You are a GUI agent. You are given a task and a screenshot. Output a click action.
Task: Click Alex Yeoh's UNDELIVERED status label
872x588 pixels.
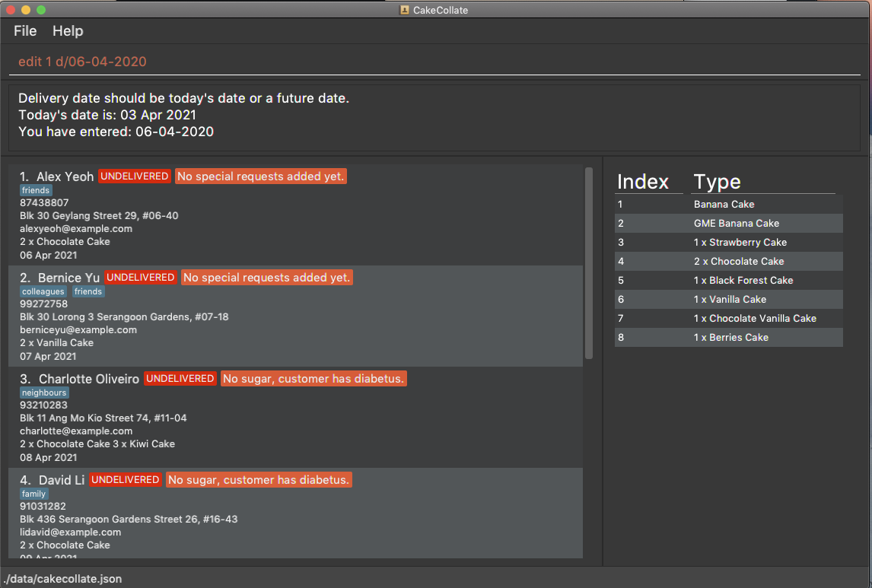click(x=135, y=176)
